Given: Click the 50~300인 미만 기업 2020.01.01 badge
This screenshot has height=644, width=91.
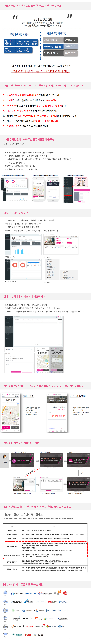Looking at the screenshot, I should tap(60, 47).
